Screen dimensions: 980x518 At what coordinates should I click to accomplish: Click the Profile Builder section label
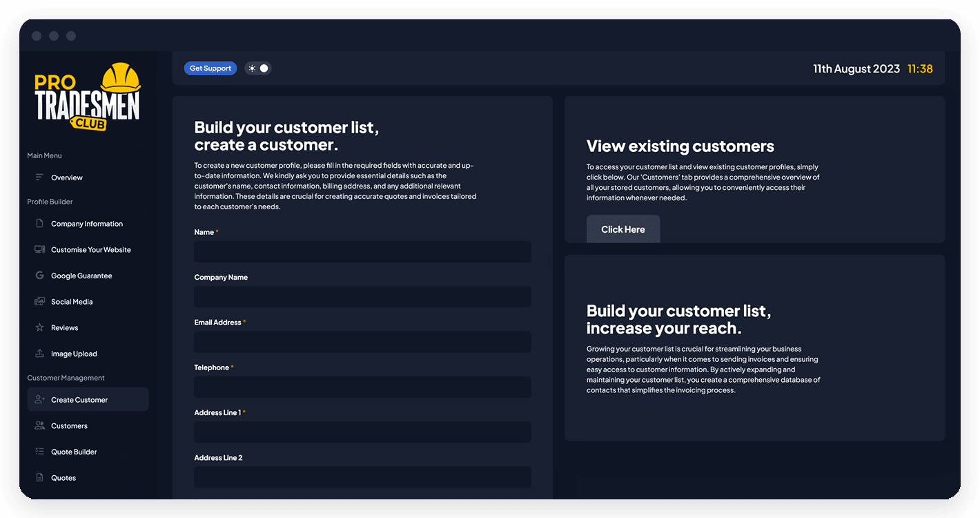pyautogui.click(x=50, y=202)
